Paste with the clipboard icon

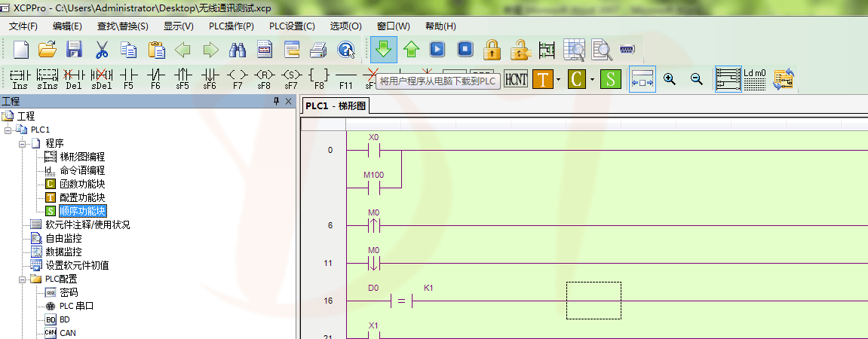point(157,50)
